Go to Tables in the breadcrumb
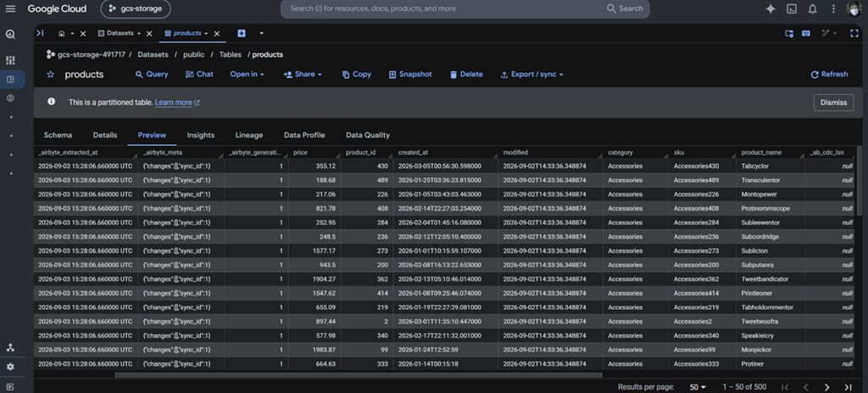Image resolution: width=868 pixels, height=393 pixels. pyautogui.click(x=231, y=55)
